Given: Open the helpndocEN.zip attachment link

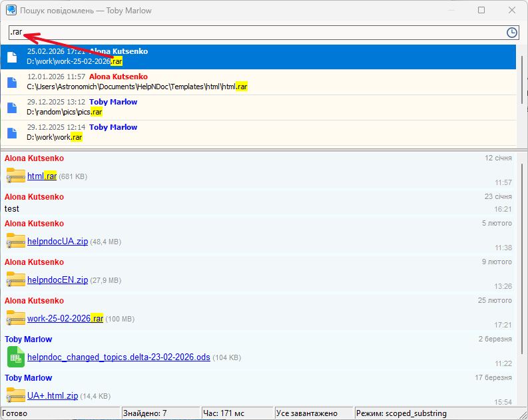Looking at the screenshot, I should pyautogui.click(x=57, y=280).
